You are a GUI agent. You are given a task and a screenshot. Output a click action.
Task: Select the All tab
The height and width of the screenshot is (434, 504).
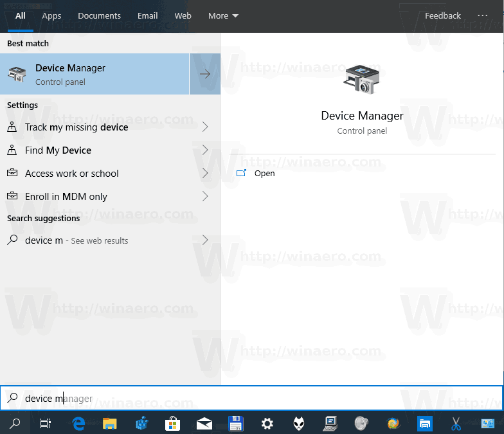tap(21, 15)
